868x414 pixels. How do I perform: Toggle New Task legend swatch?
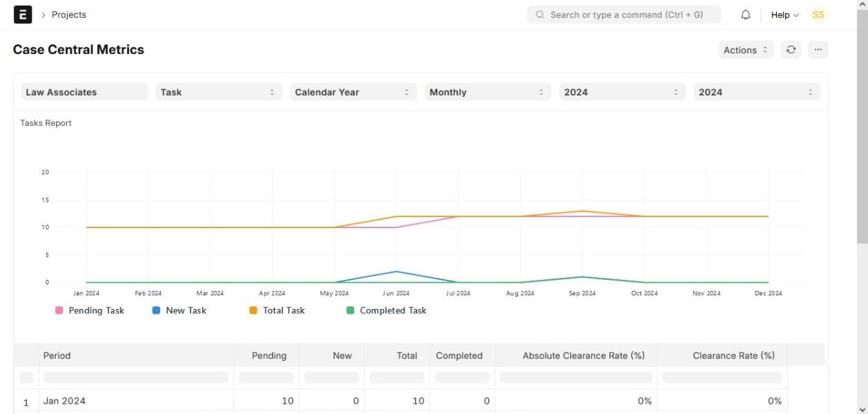click(157, 311)
